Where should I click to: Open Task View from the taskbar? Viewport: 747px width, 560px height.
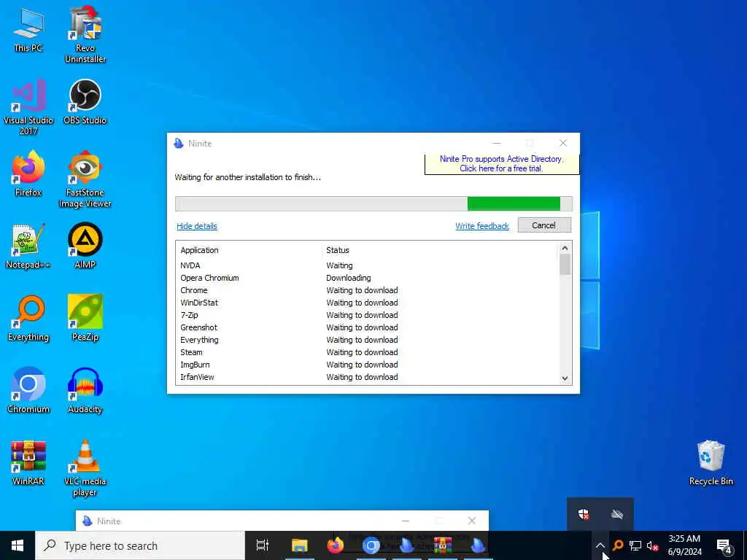pyautogui.click(x=262, y=545)
